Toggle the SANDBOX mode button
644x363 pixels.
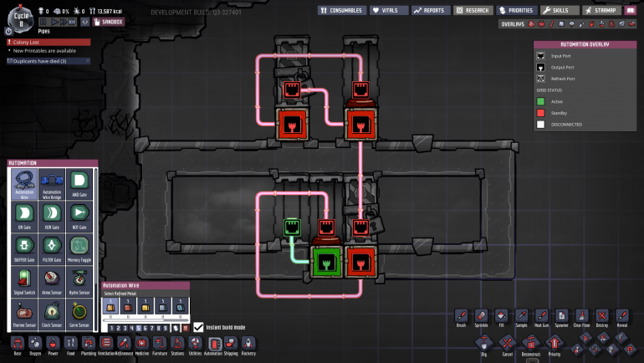click(108, 22)
